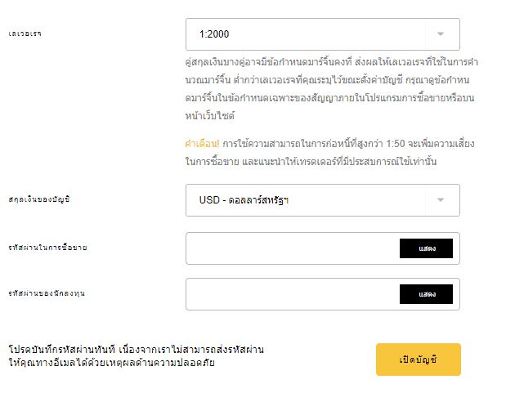Click the โปรดบันทึกรหัสผ่านทันที notice line
Viewport: 506px width, 420px height.
[x=137, y=350]
